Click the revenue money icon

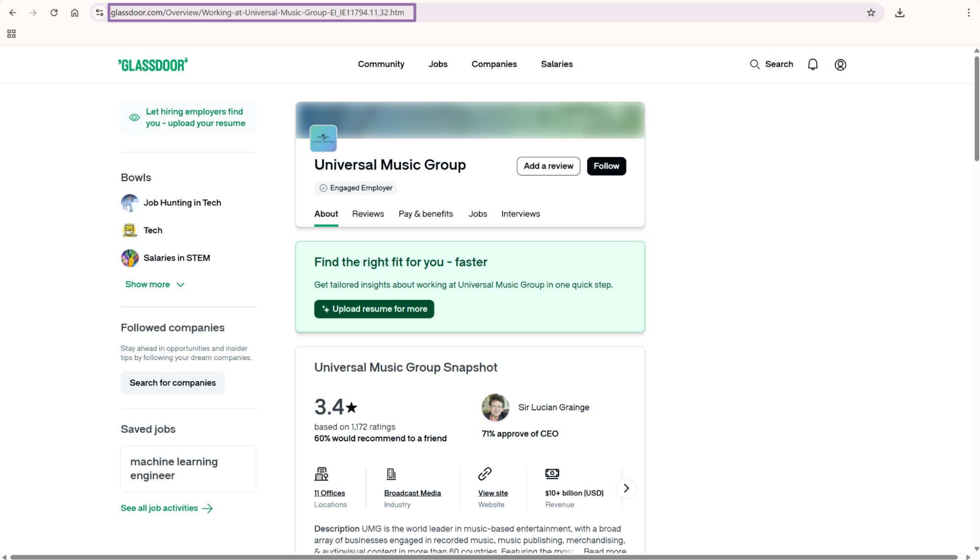coord(552,473)
